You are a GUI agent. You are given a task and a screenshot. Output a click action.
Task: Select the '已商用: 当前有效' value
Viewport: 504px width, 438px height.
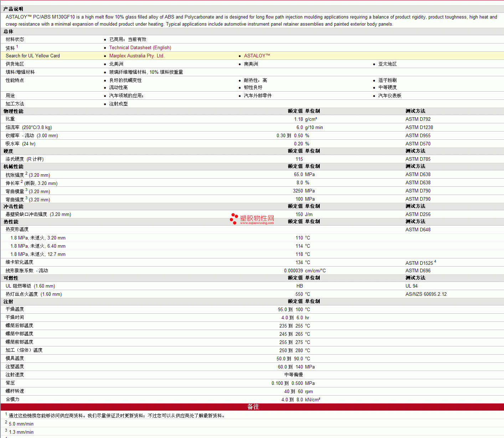(x=128, y=39)
